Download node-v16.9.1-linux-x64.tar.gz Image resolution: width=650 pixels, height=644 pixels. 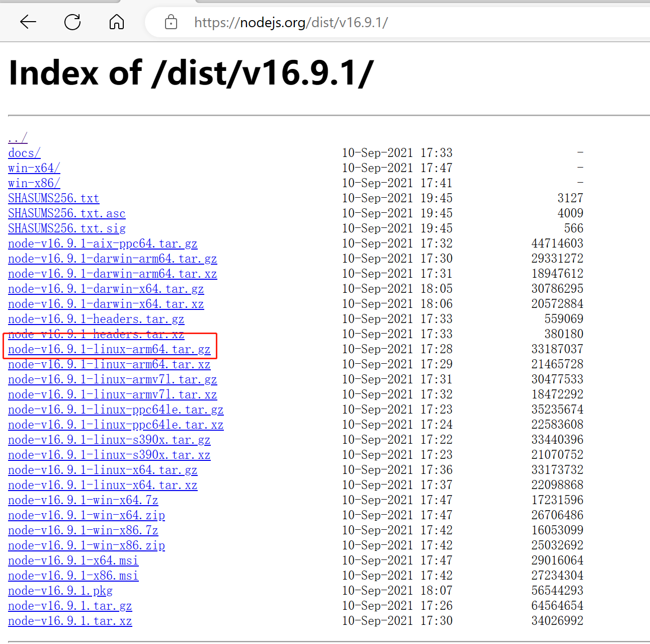coord(103,470)
